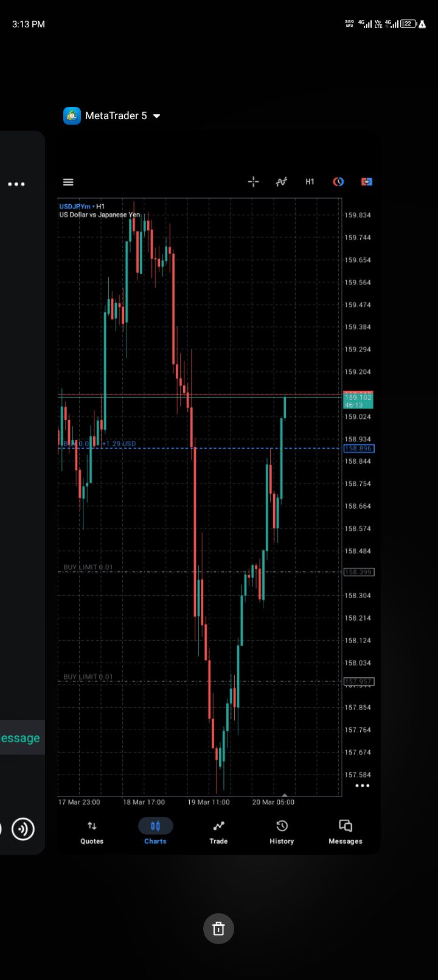Open the hamburger menu in MetaTrader
438x980 pixels.
click(68, 182)
